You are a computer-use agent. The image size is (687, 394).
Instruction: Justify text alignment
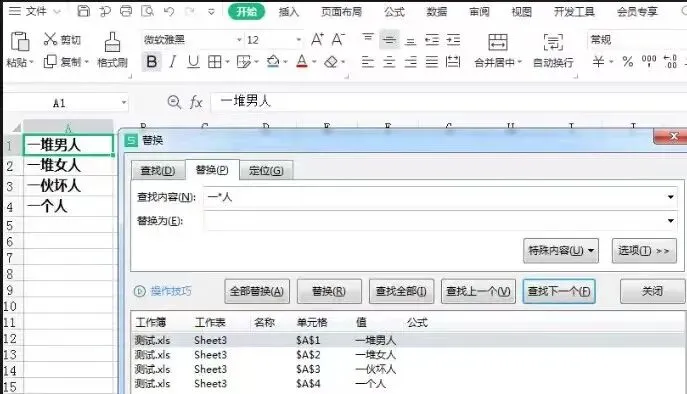tap(432, 62)
